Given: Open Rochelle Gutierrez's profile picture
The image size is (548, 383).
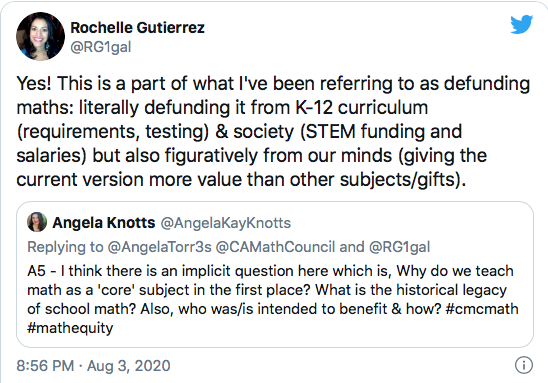Looking at the screenshot, I should 40,36.
